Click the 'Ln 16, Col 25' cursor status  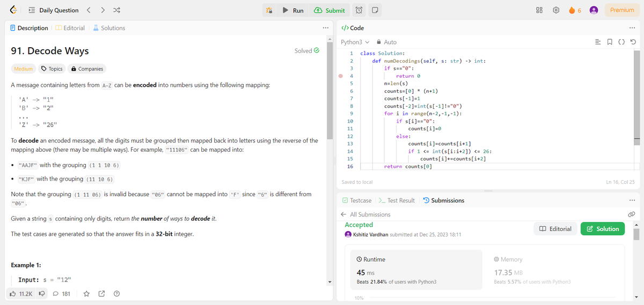[x=620, y=182]
